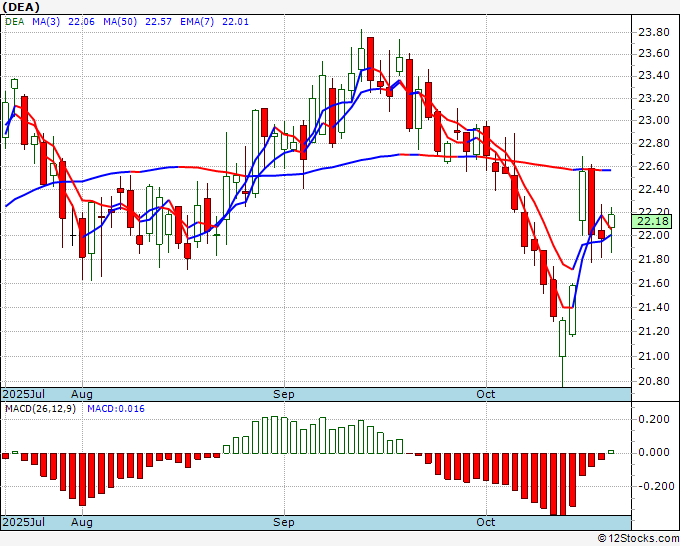Click the 21.60 price axis label

(653, 283)
